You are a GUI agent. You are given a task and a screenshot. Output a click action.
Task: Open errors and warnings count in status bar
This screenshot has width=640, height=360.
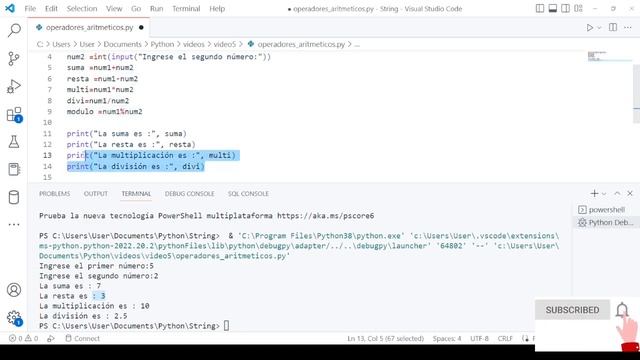point(24,338)
